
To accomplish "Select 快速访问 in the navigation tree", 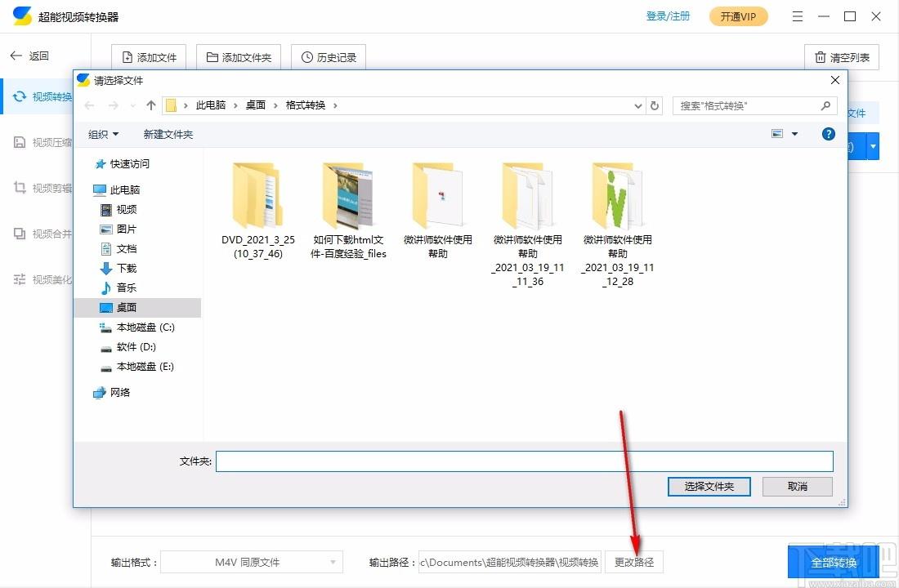I will (122, 164).
